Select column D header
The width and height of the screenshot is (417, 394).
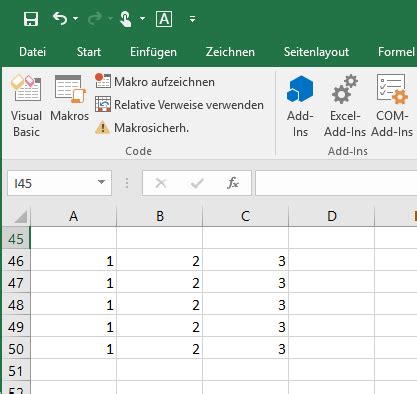[x=332, y=216]
